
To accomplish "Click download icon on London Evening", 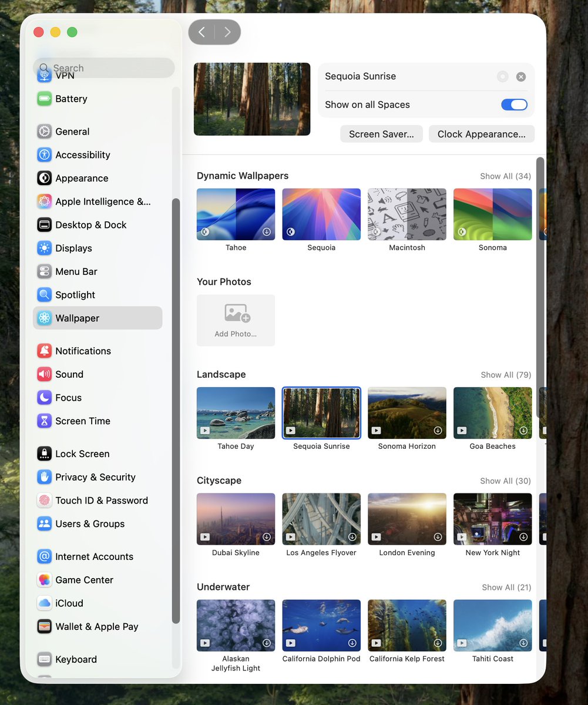I will coord(438,537).
